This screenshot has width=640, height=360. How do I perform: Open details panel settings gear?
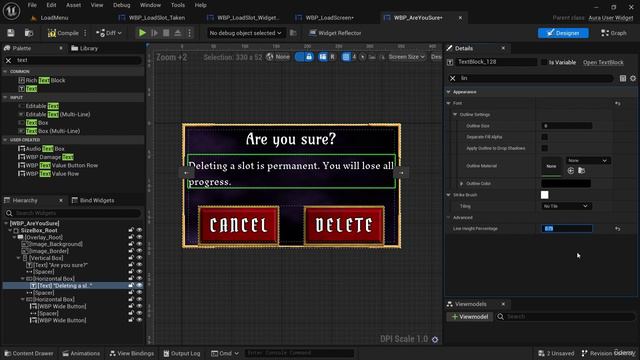pyautogui.click(x=633, y=78)
